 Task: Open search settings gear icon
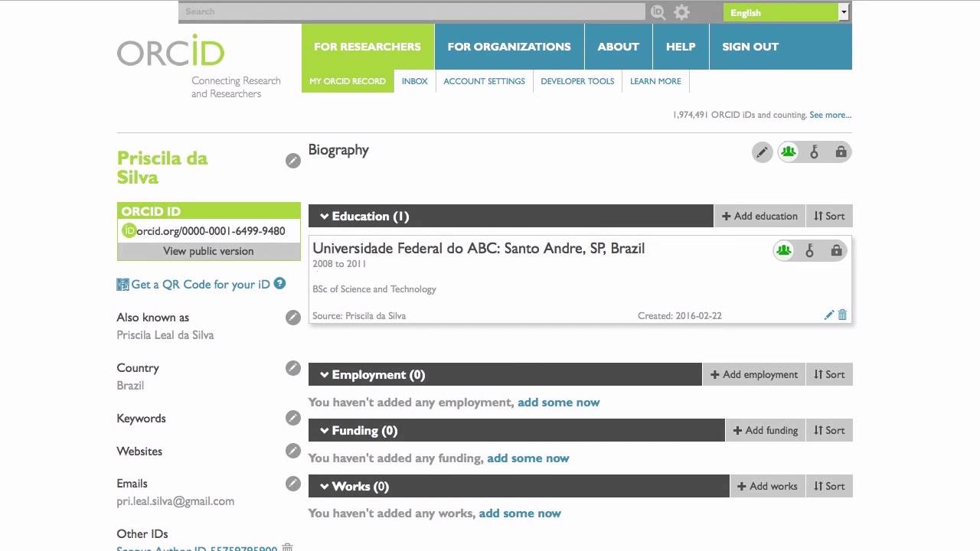(681, 12)
